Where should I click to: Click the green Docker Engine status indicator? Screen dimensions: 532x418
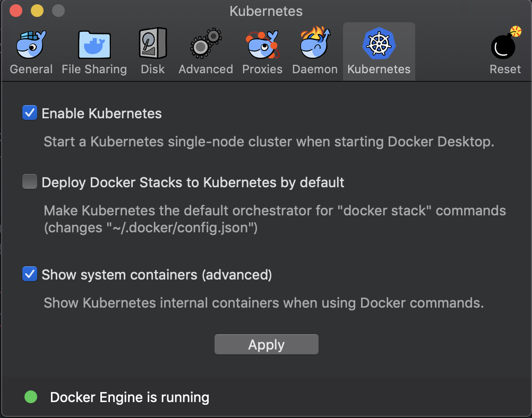coord(31,397)
